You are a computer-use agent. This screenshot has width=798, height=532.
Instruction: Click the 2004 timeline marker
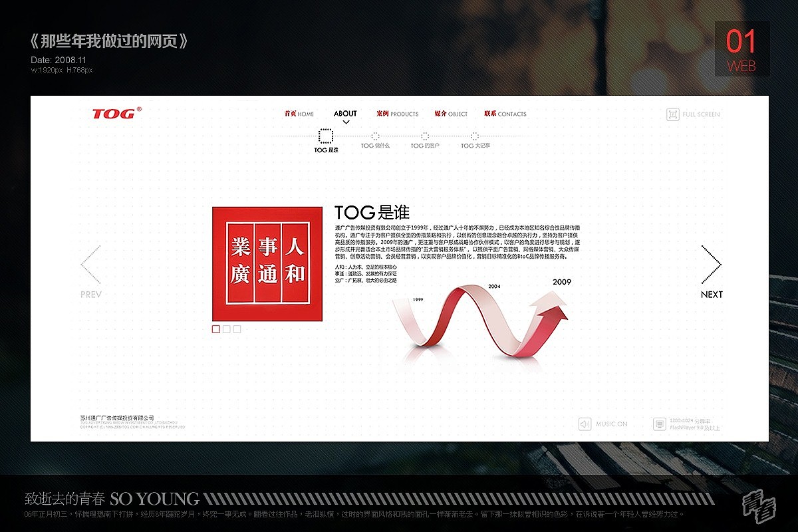494,286
